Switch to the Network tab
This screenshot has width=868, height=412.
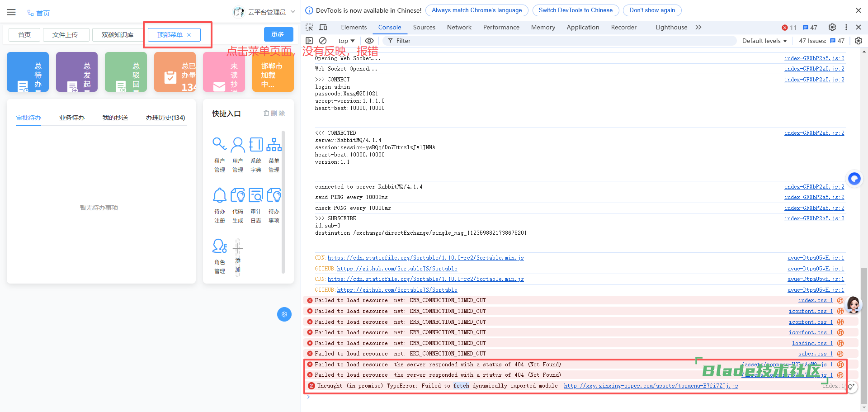click(459, 27)
